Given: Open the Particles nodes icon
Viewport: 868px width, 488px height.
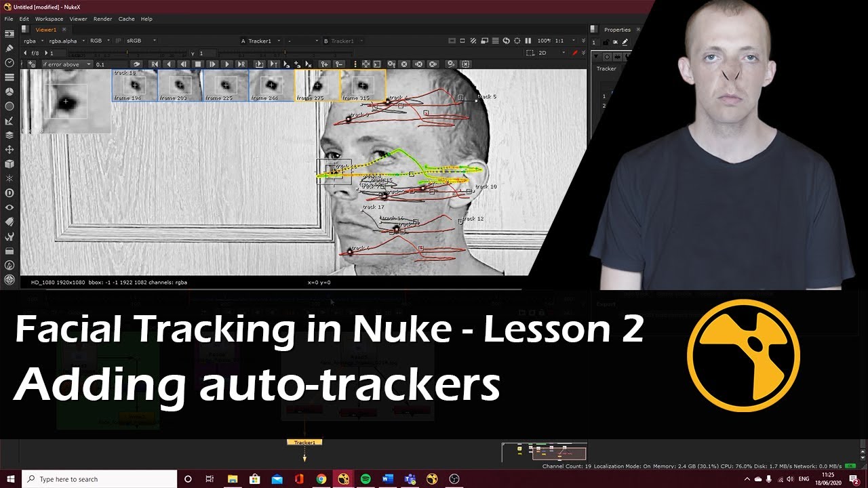Looking at the screenshot, I should [x=9, y=178].
